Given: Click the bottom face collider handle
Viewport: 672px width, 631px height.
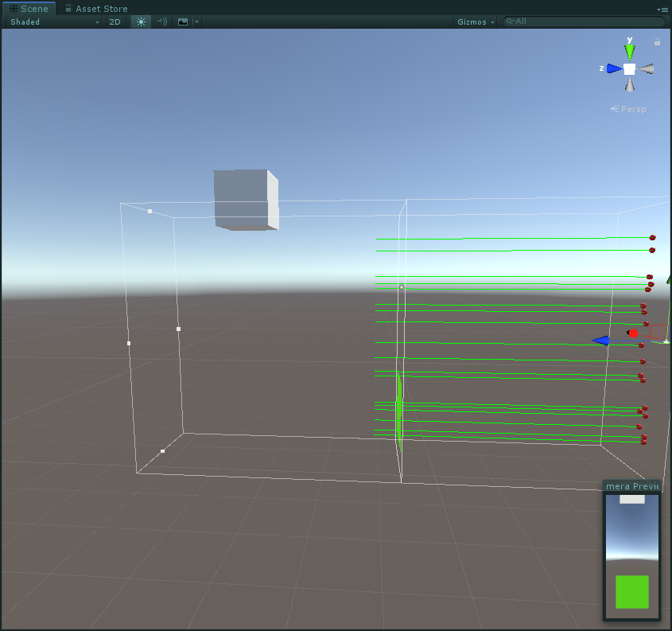Looking at the screenshot, I should (x=162, y=451).
